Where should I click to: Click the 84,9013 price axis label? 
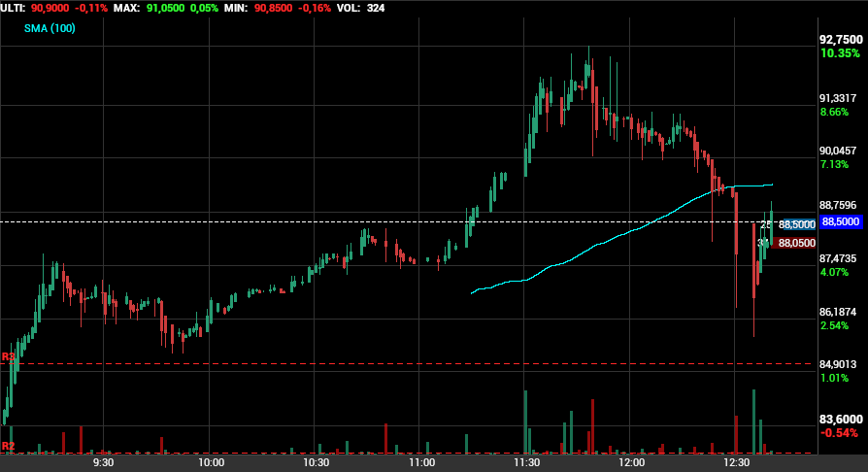838,364
